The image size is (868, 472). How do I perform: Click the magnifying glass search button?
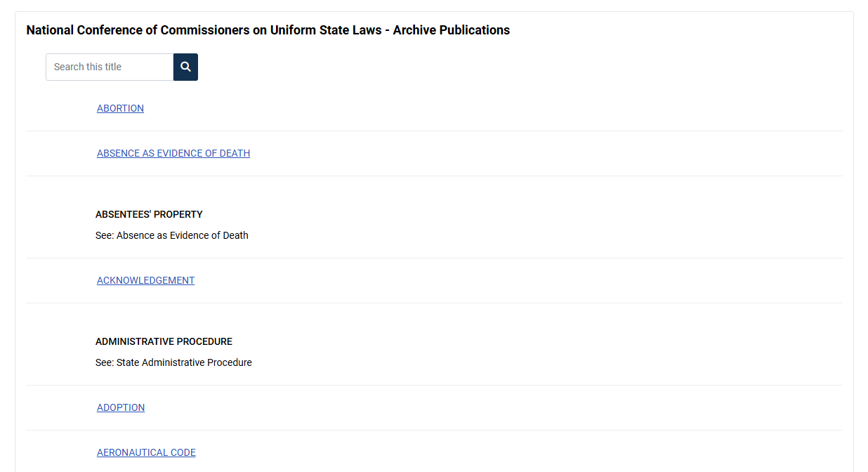(x=185, y=67)
